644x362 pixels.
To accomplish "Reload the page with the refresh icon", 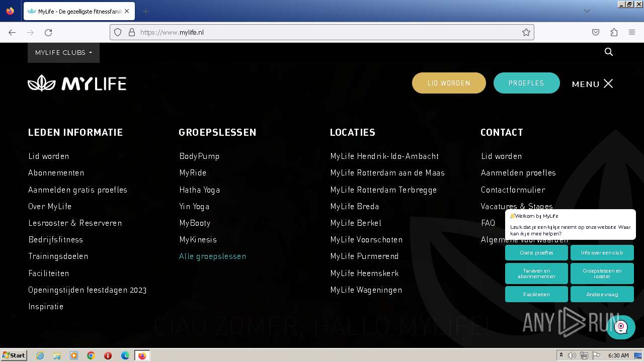I will pyautogui.click(x=48, y=32).
